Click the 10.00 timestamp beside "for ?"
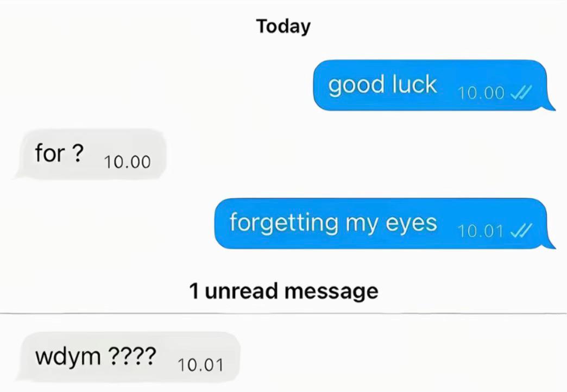This screenshot has width=567, height=392. click(x=127, y=162)
